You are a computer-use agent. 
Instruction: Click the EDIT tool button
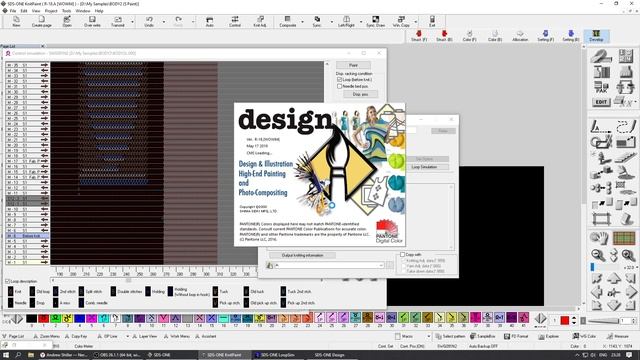click(x=601, y=102)
